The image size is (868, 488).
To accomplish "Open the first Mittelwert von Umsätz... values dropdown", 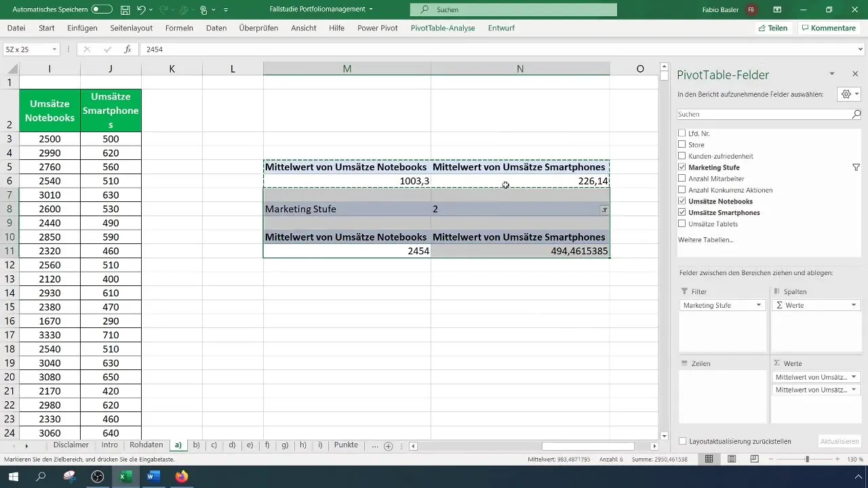I will point(854,377).
